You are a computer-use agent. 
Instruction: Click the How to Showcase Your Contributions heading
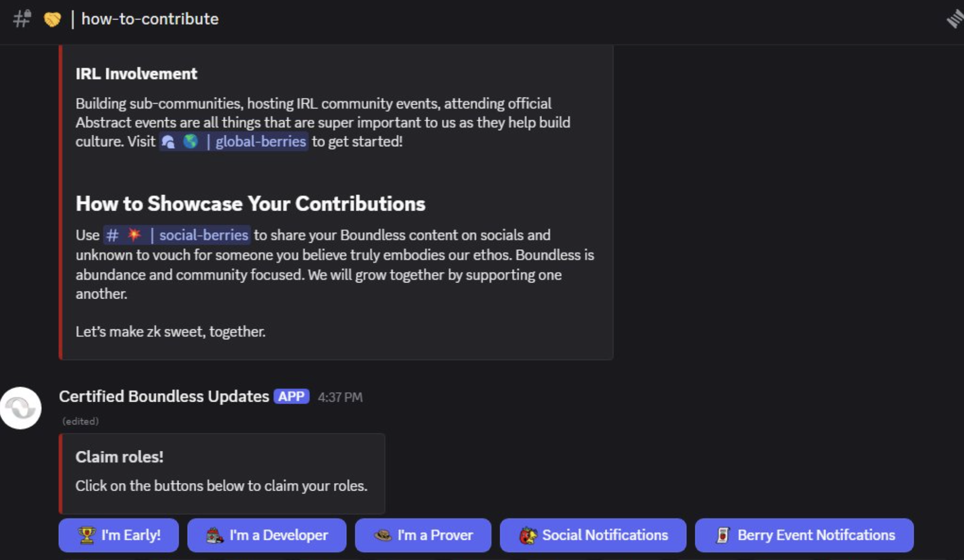[x=251, y=204]
